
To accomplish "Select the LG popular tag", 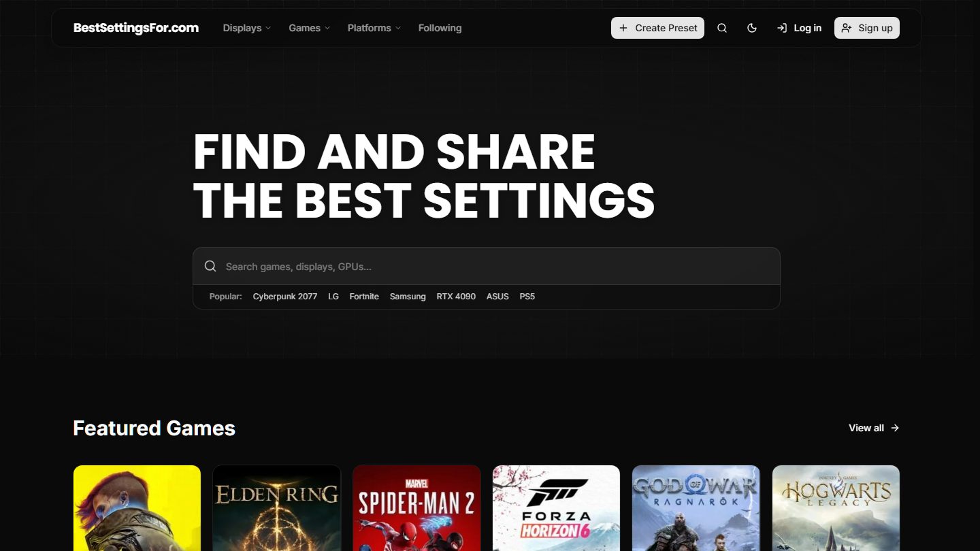I will pyautogui.click(x=333, y=297).
